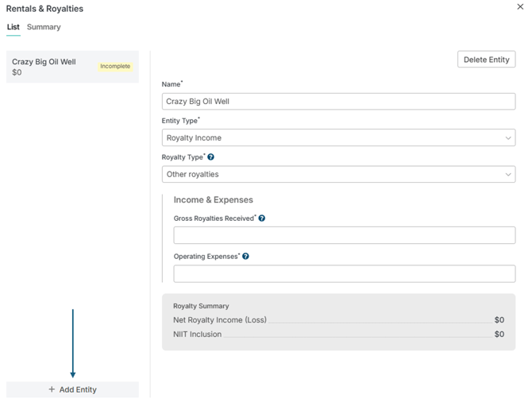Click the NIIT Inclusion row
Screen dimensions: 532x406
(x=338, y=334)
